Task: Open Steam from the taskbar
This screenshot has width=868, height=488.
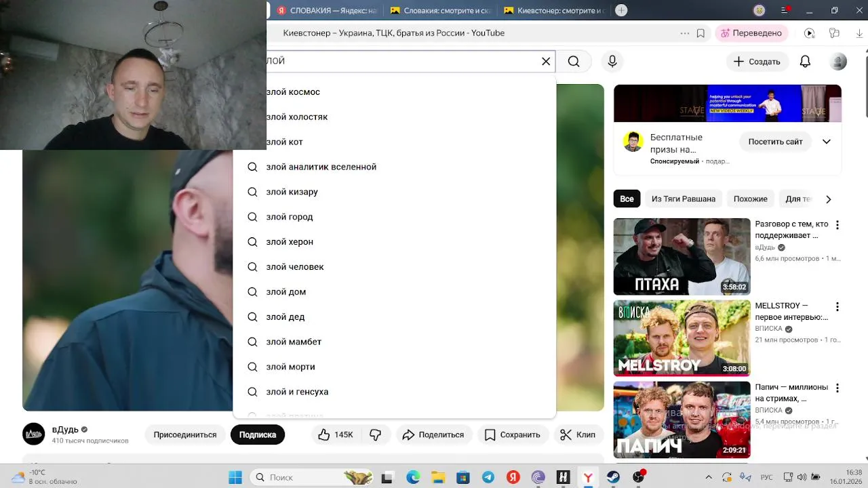Action: coord(613,477)
